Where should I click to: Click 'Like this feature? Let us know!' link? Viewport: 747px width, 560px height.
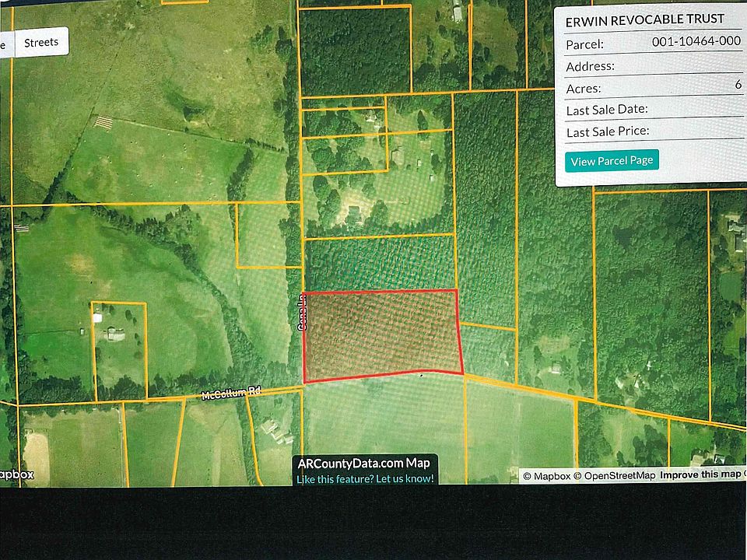coord(365,478)
